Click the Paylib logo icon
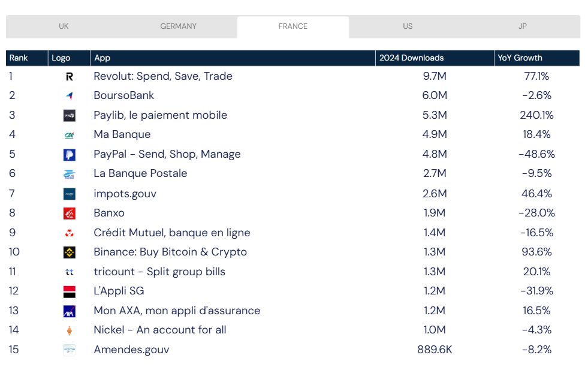This screenshot has width=588, height=388. pyautogui.click(x=70, y=116)
